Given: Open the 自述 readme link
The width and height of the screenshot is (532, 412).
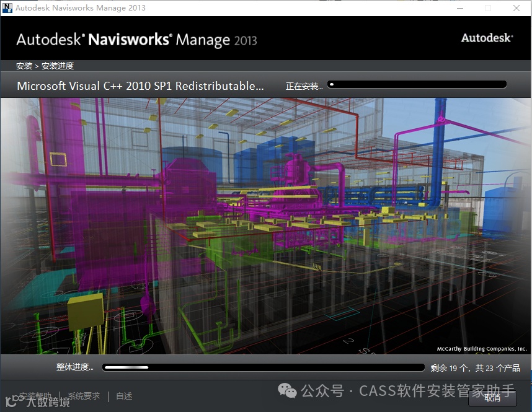Looking at the screenshot, I should pyautogui.click(x=124, y=396).
